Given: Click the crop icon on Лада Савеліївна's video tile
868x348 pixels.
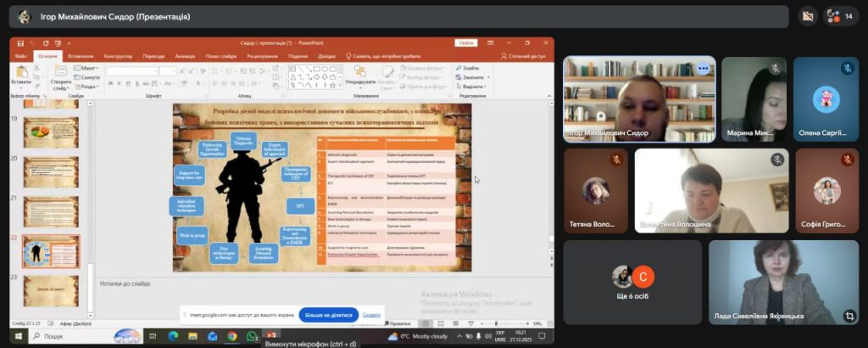Looking at the screenshot, I should [x=849, y=315].
